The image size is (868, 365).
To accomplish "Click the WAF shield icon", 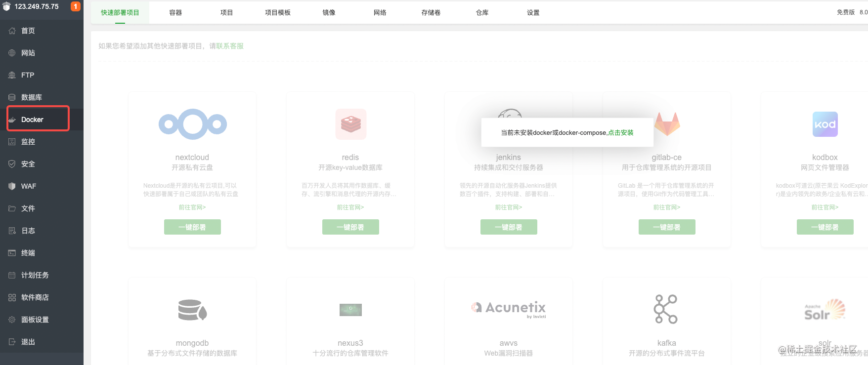I will pos(12,186).
